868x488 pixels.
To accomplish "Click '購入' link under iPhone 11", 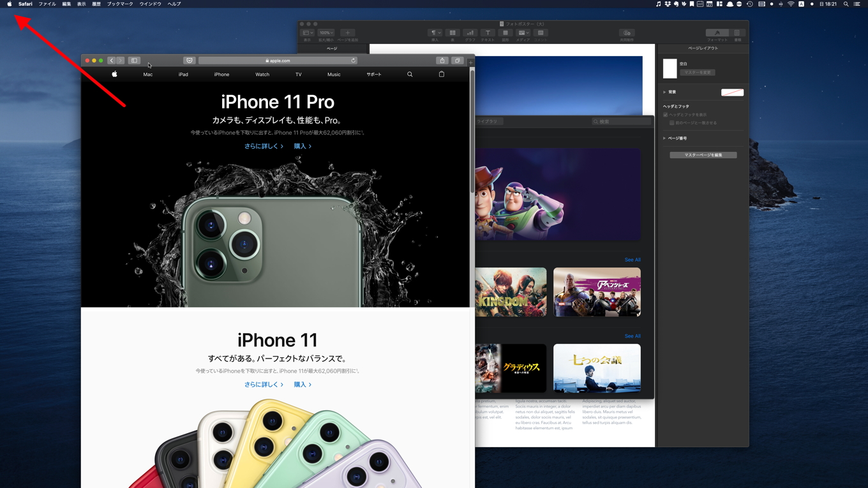I will pyautogui.click(x=303, y=385).
